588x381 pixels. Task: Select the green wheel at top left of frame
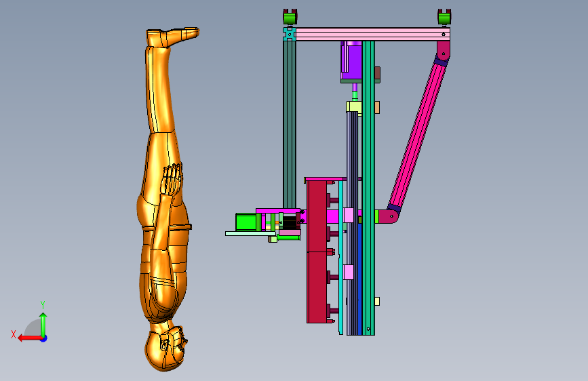coord(290,18)
